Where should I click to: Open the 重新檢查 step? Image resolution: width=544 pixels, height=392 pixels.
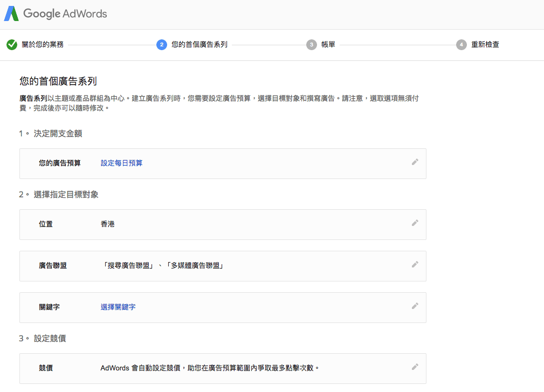tap(485, 45)
